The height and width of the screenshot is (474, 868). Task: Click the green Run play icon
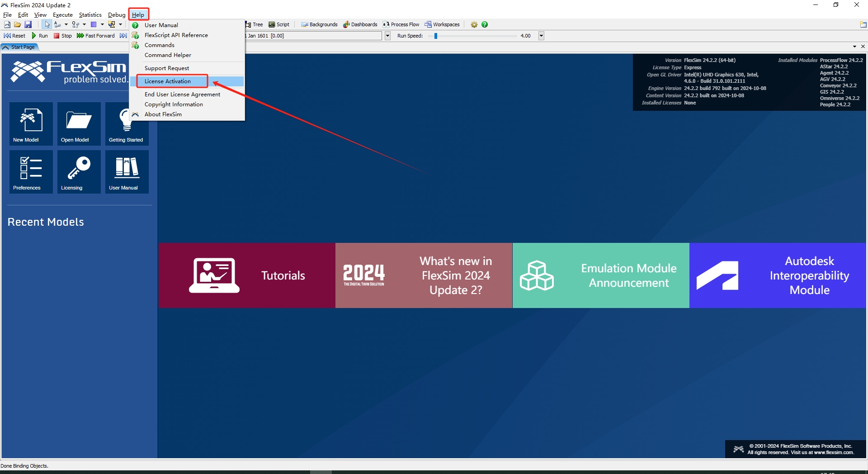34,36
